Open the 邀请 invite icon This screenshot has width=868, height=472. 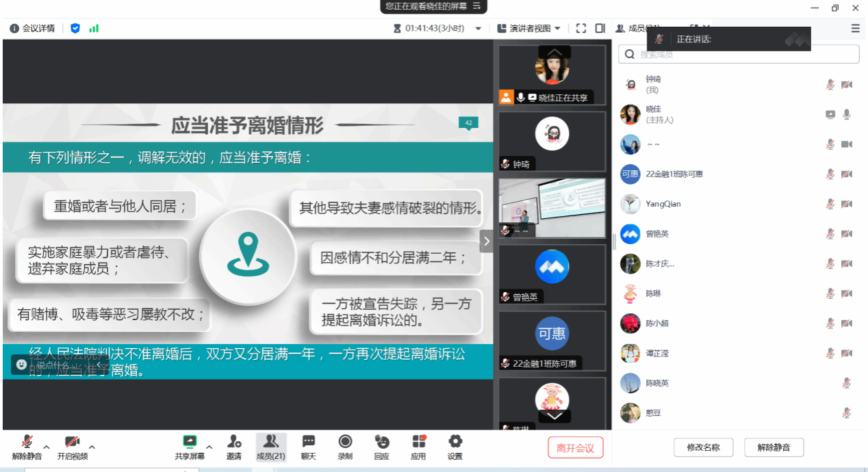tap(234, 442)
